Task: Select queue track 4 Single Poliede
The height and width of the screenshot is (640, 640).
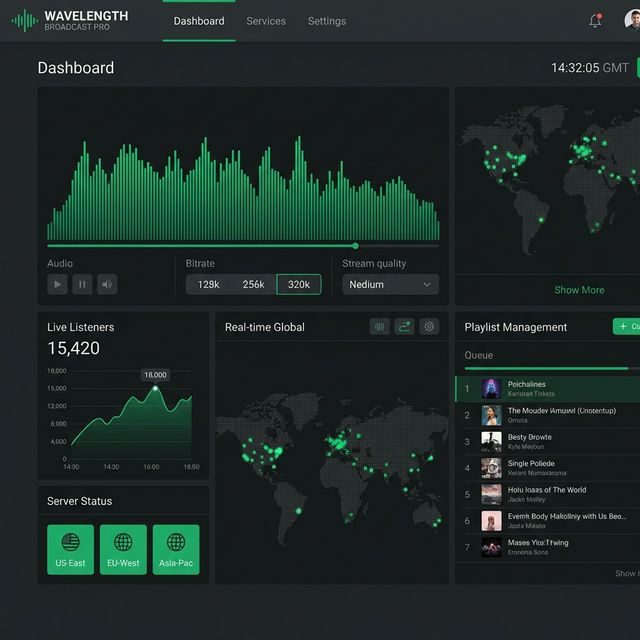Action: (x=547, y=468)
